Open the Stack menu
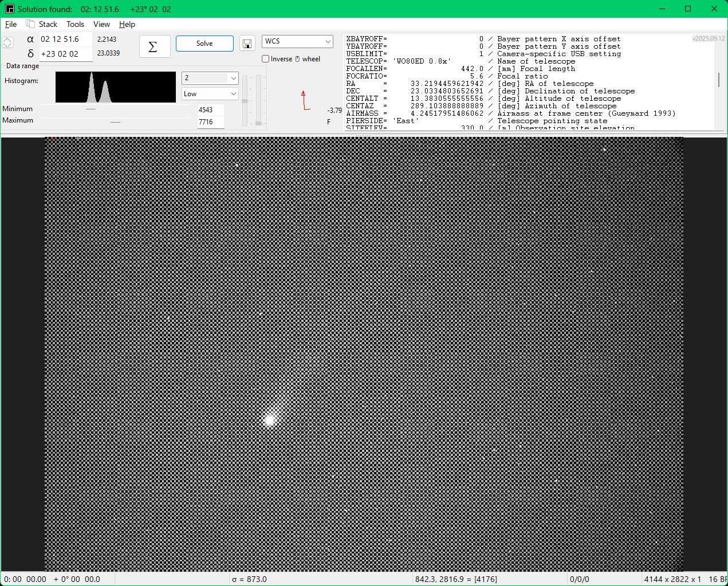Screen dimensions: 728x586 click(x=48, y=24)
